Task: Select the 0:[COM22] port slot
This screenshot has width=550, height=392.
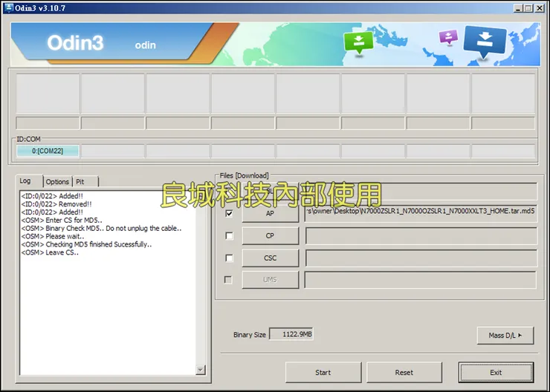Action: click(x=48, y=151)
